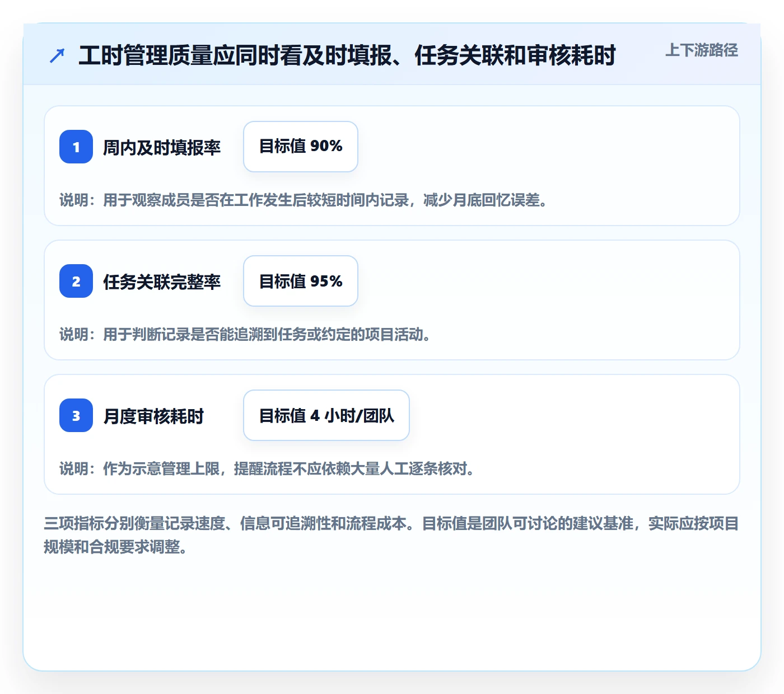
Task: Select the 月度审核耗时 heading
Action: (153, 416)
